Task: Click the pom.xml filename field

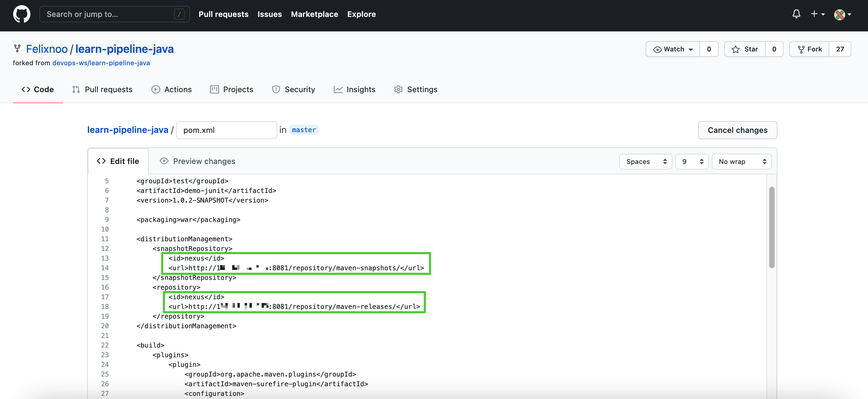Action: [x=226, y=130]
